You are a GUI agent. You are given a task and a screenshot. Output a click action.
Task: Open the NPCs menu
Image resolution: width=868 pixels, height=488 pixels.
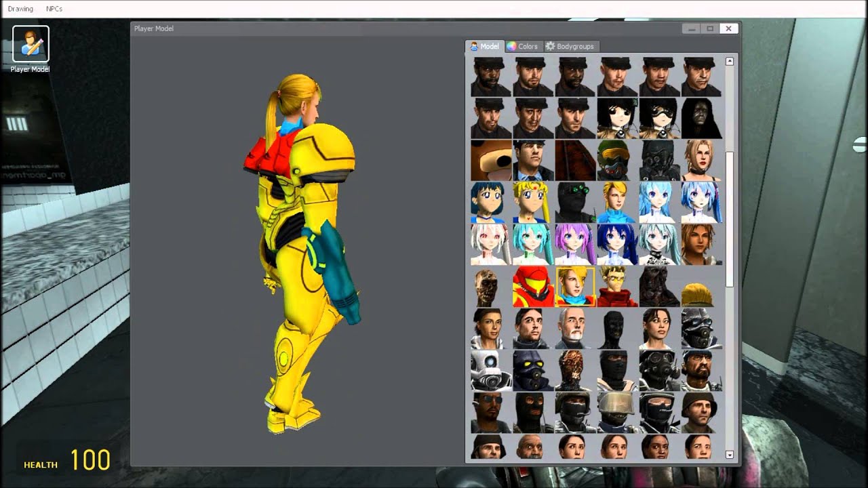(x=55, y=9)
